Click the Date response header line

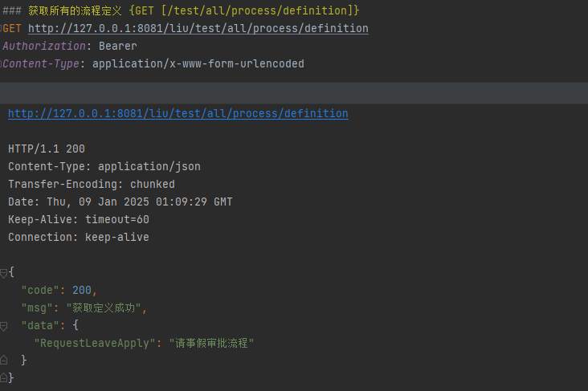point(120,202)
